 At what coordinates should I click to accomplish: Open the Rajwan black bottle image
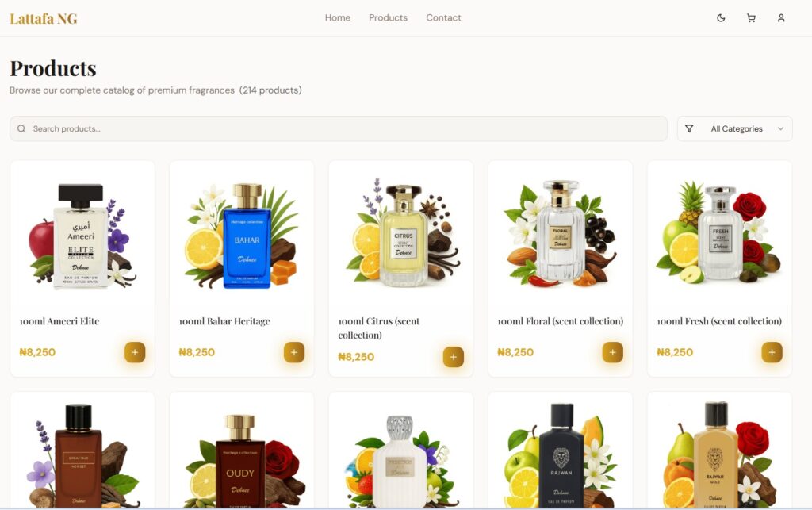pos(561,455)
